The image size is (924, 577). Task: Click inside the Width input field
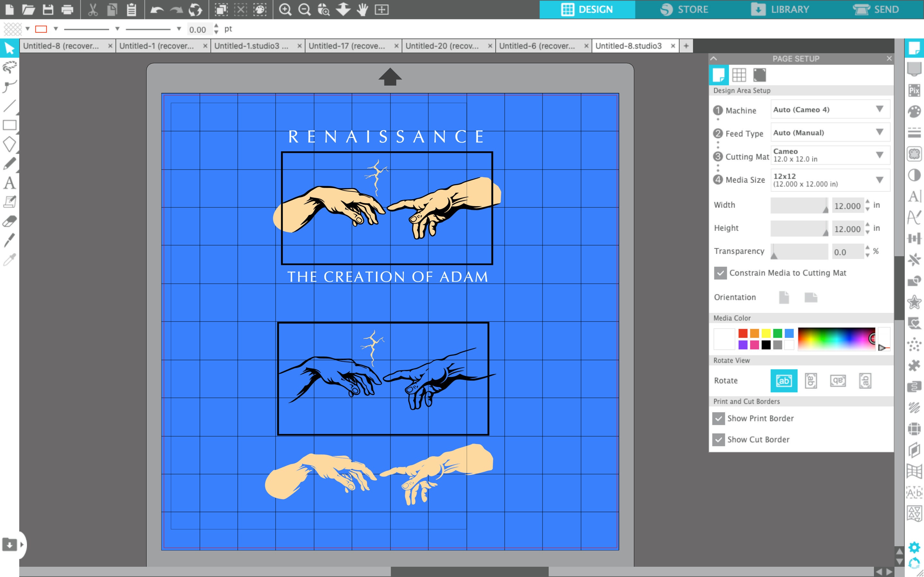848,205
